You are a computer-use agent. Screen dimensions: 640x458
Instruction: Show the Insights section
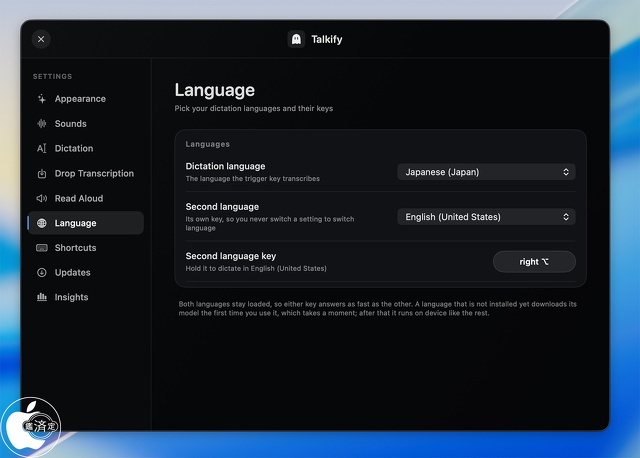[86, 297]
